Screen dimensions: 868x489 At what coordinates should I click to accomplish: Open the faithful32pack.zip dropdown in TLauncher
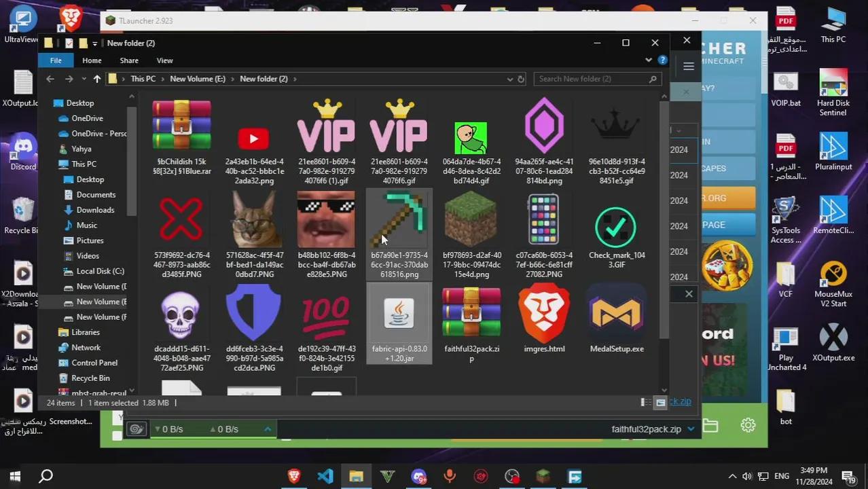(x=691, y=429)
